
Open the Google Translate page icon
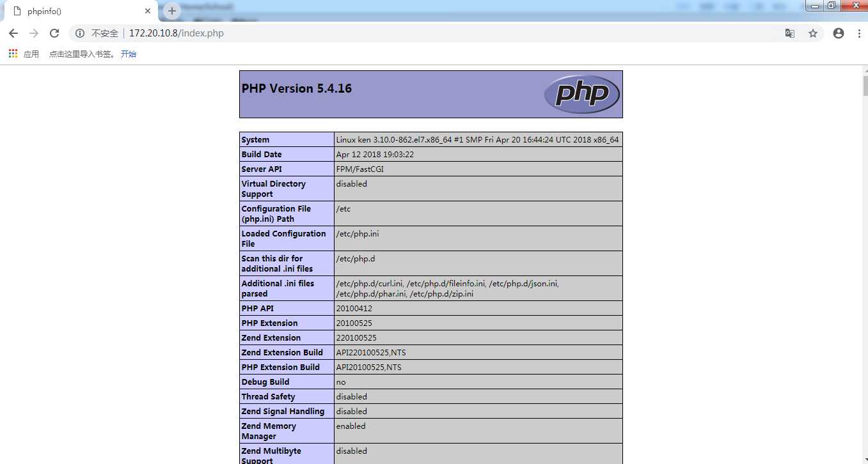(x=790, y=33)
